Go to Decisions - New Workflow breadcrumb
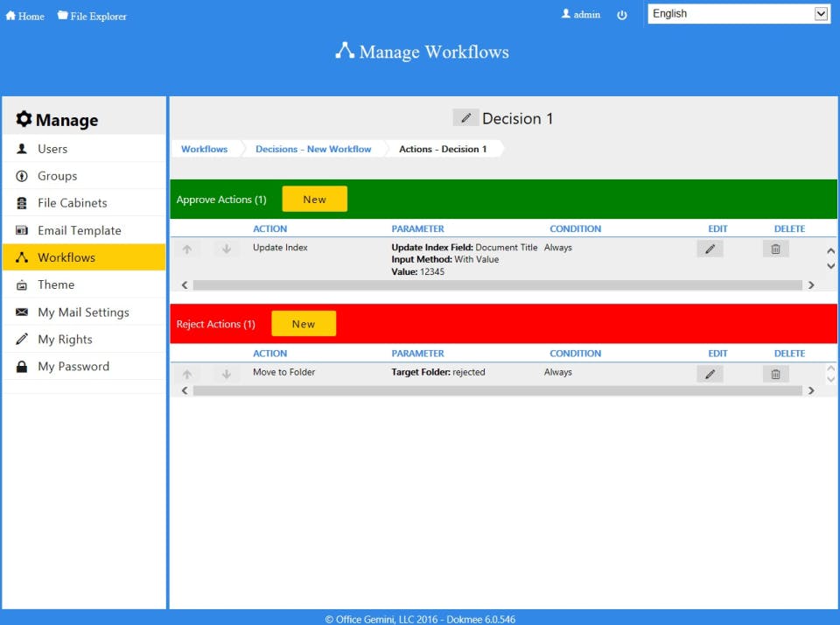Image resolution: width=840 pixels, height=625 pixels. pos(313,149)
